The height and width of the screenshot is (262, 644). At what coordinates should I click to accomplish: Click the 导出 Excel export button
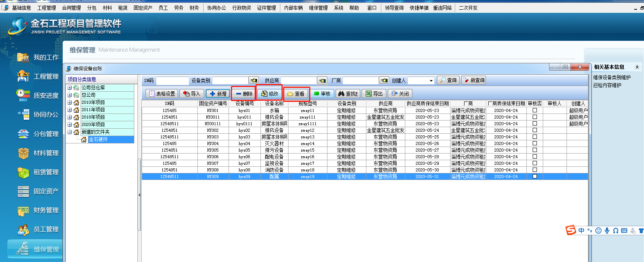coord(374,94)
